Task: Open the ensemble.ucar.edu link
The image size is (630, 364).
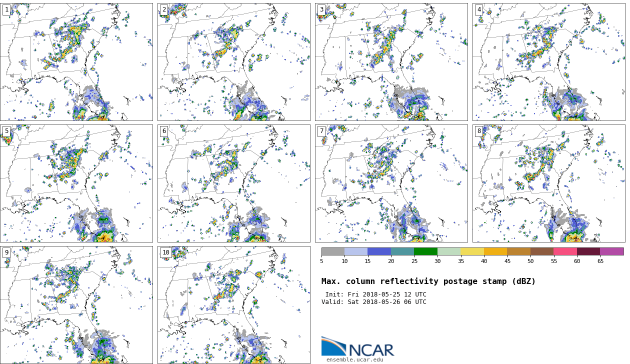Action: click(354, 360)
